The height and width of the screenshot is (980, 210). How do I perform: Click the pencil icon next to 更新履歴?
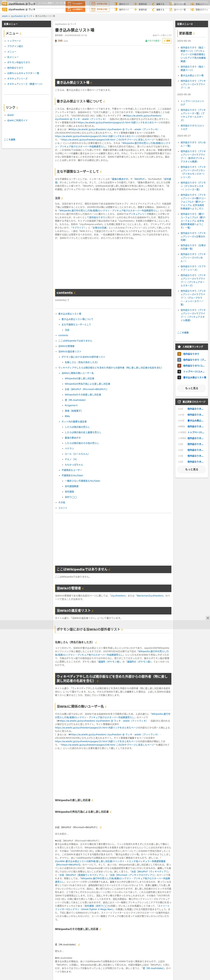coord(194,33)
